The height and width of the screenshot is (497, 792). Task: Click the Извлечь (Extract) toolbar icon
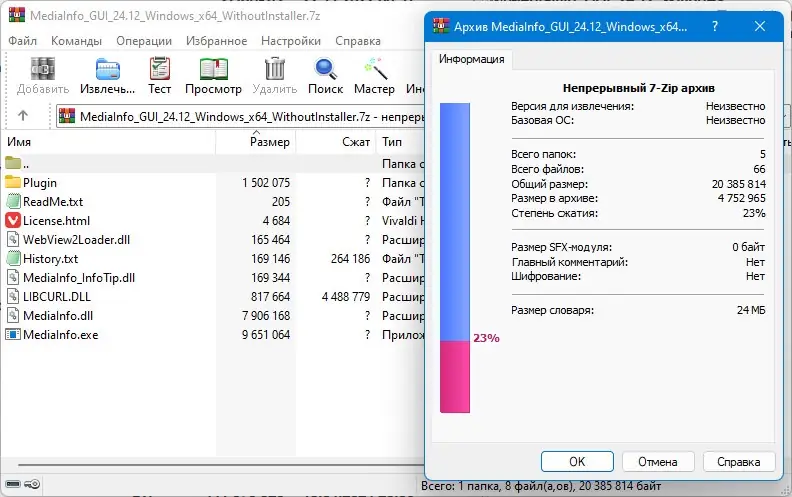pyautogui.click(x=108, y=69)
